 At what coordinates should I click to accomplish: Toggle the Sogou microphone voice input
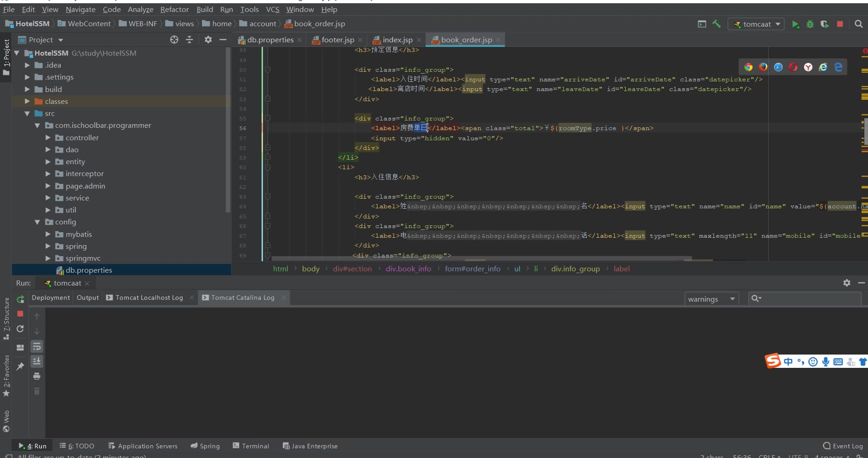point(826,362)
